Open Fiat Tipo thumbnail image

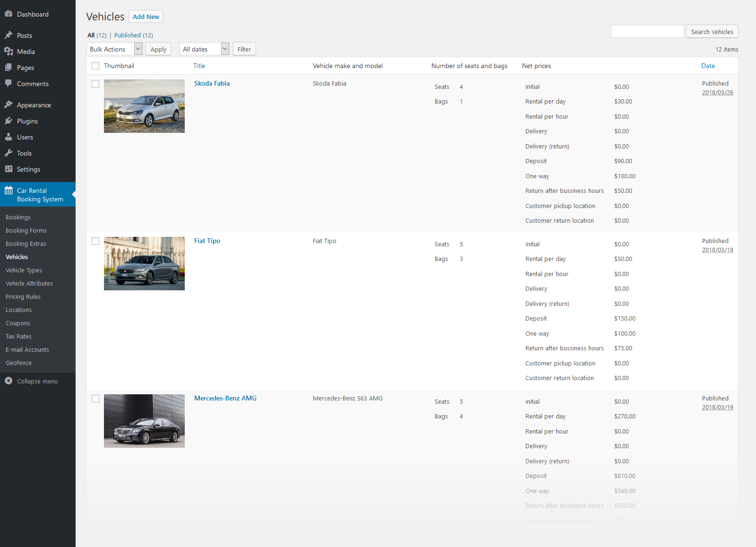point(144,263)
